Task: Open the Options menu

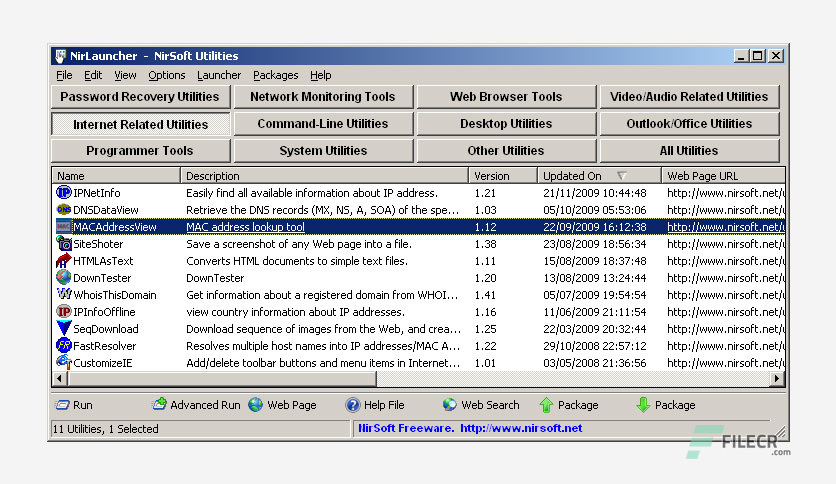Action: 166,75
